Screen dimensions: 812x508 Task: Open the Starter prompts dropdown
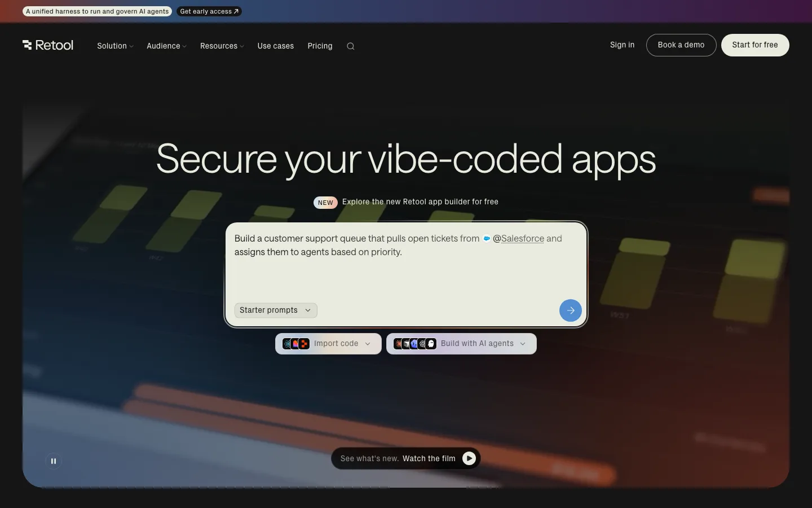tap(276, 310)
